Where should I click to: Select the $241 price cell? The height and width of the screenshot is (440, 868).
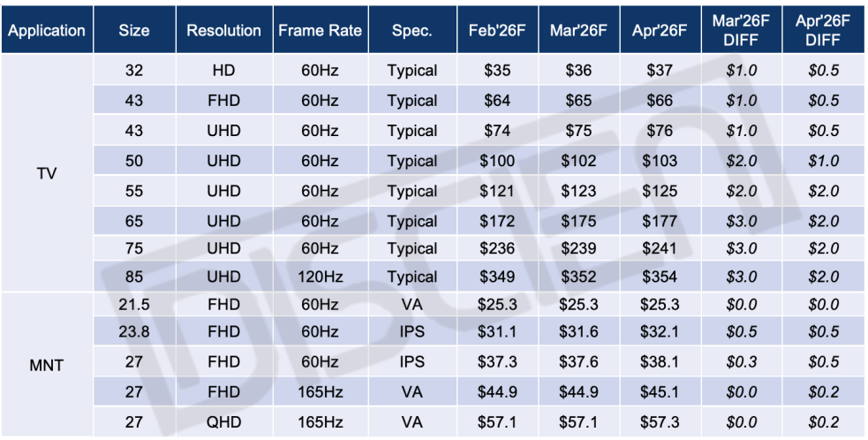660,248
